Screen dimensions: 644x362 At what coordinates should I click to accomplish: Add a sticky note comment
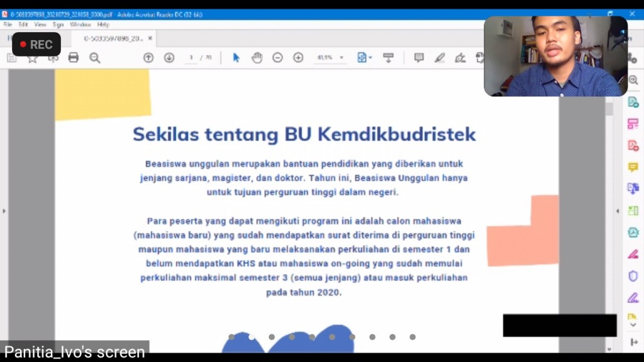point(419,58)
